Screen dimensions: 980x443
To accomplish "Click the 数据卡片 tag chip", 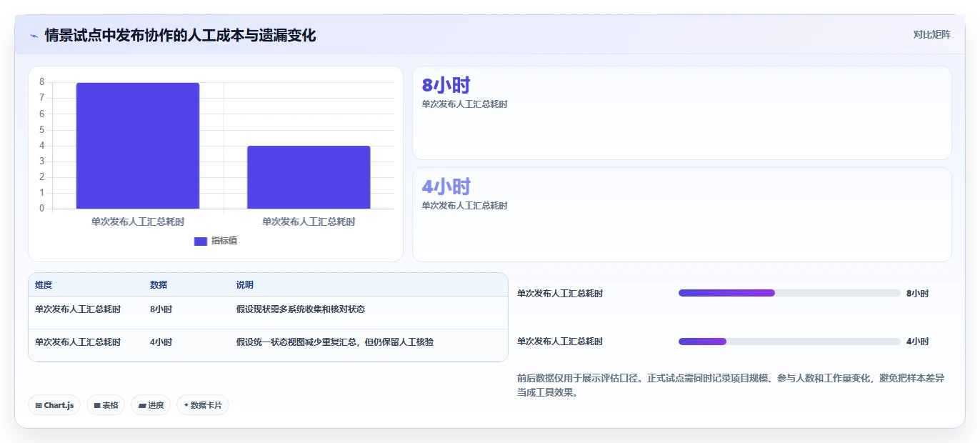I will pos(203,405).
